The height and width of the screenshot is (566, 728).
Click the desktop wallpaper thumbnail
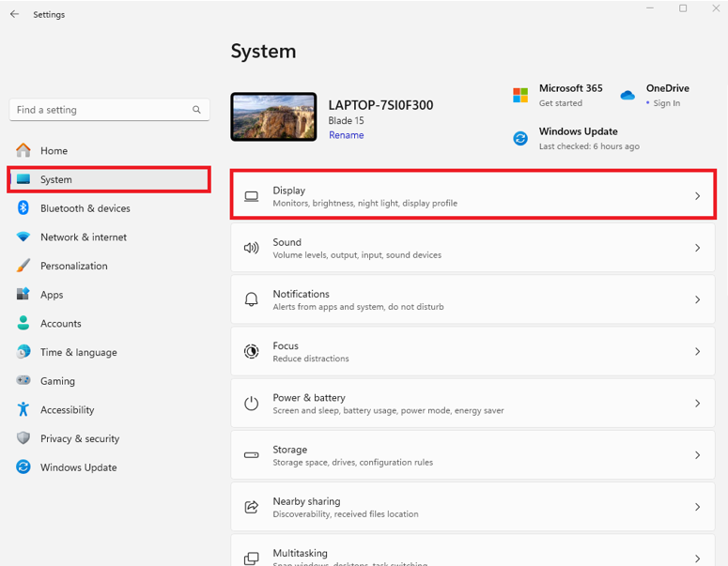click(273, 116)
